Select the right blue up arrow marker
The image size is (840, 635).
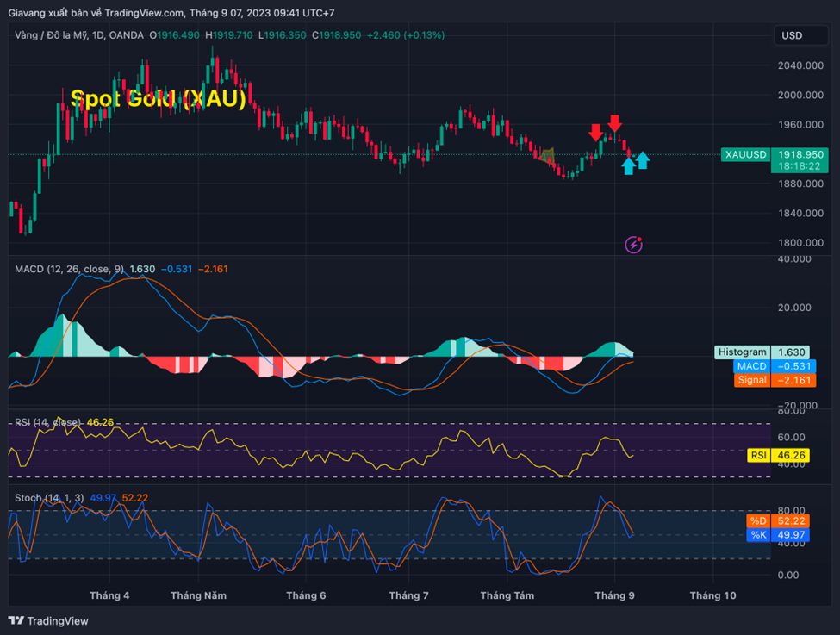pos(642,160)
